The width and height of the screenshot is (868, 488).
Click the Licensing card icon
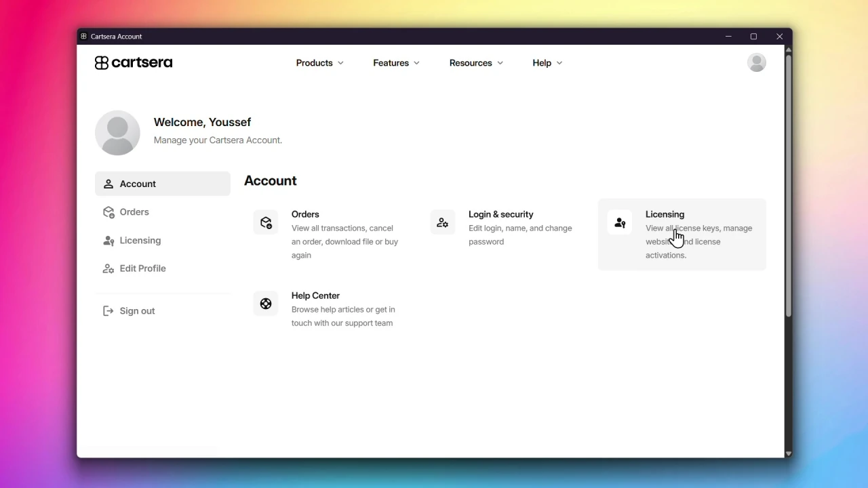[x=620, y=222]
